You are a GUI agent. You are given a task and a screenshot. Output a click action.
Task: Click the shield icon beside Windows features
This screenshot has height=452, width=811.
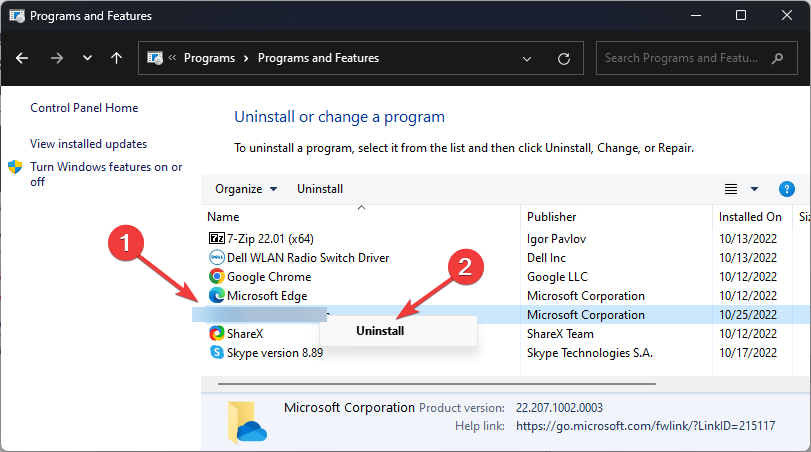point(15,167)
